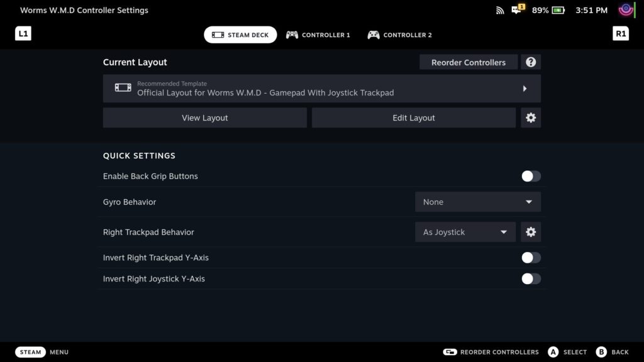The width and height of the screenshot is (644, 362).
Task: Switch to the Controller 2 tab
Action: [399, 35]
